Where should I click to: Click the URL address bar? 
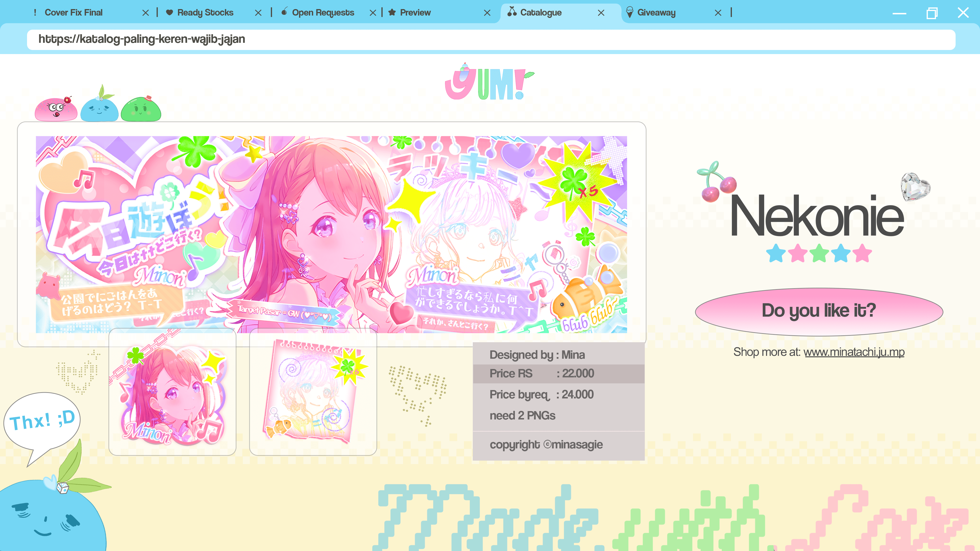[491, 39]
